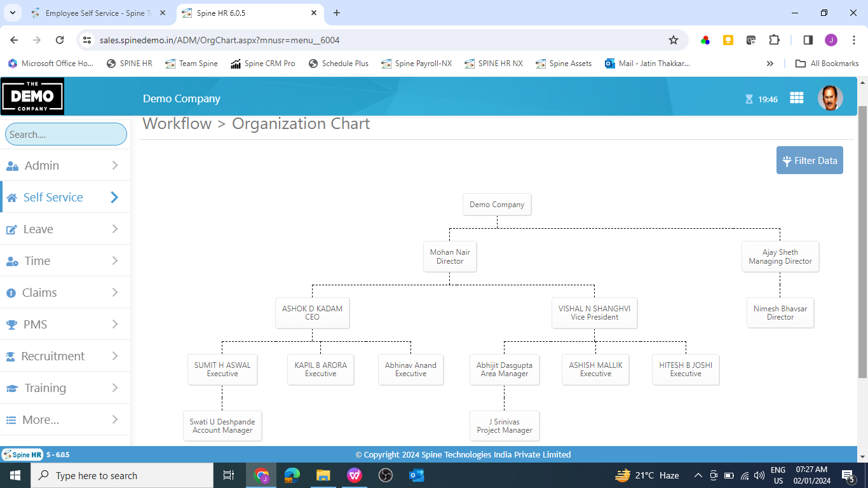Expand the Self Service chevron
Screen dimensions: 868x488
pyautogui.click(x=114, y=197)
